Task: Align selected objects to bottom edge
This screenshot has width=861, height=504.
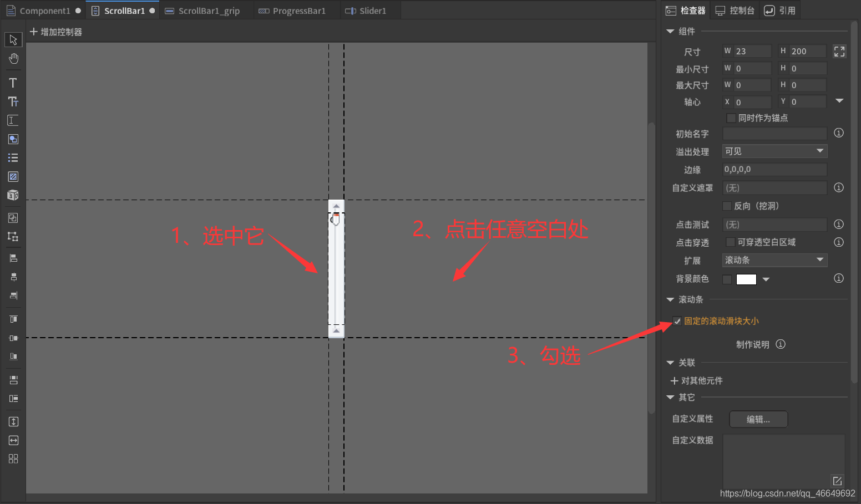Action: [13, 356]
